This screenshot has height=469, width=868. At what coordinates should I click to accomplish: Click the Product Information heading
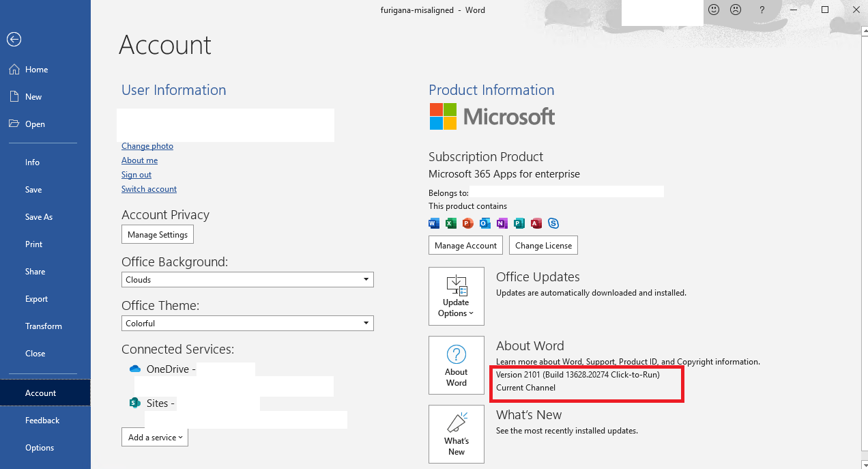[x=491, y=90]
